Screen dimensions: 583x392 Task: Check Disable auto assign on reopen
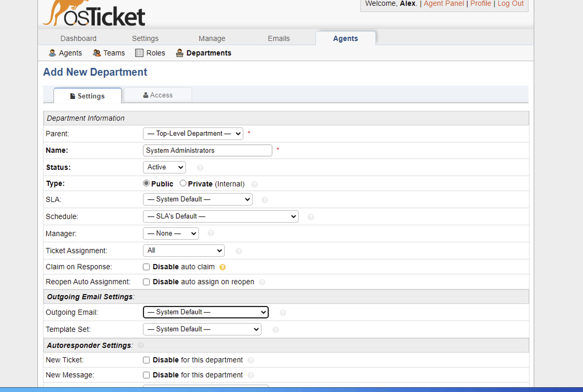click(146, 282)
